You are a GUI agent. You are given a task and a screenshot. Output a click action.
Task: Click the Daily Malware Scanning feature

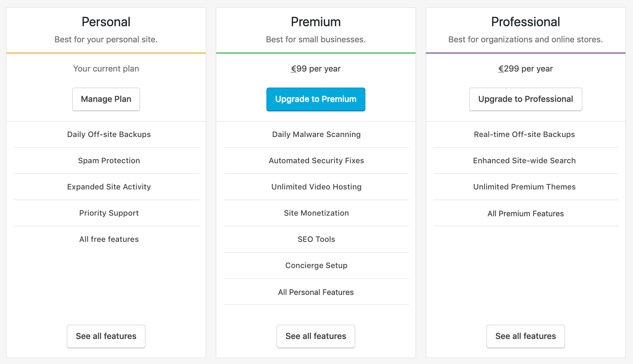point(316,134)
